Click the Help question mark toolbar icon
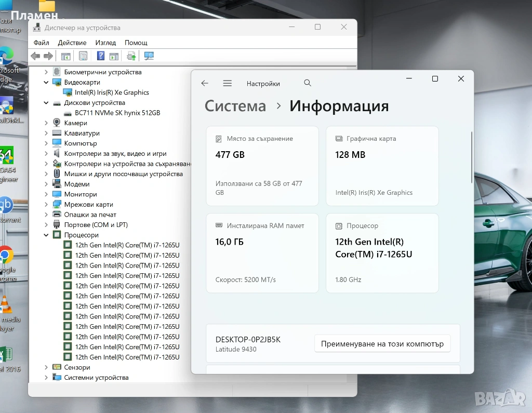The height and width of the screenshot is (413, 532). point(101,56)
